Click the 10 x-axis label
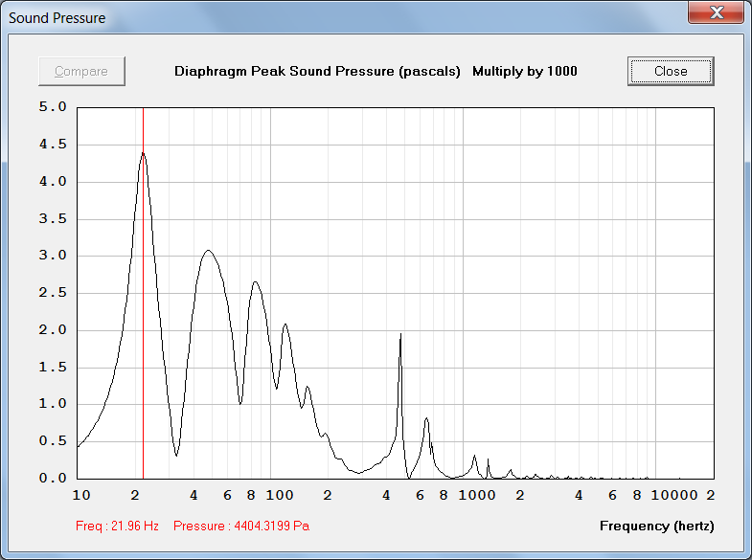This screenshot has height=560, width=752. click(81, 495)
